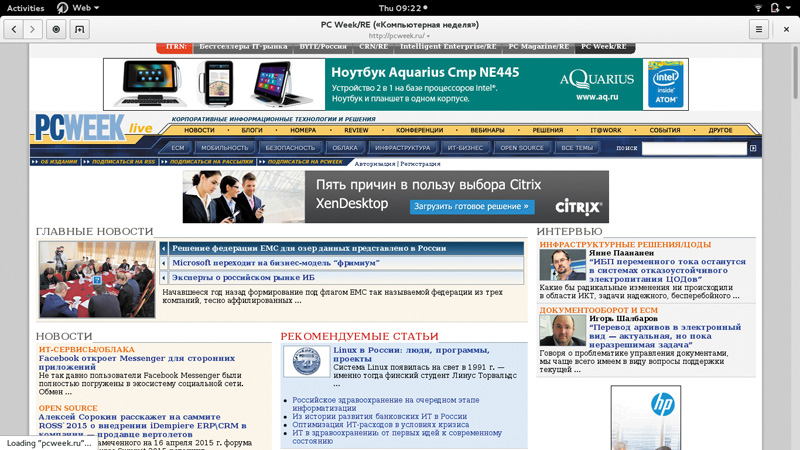Click arrow icon beside Эксперты headline

(164, 278)
